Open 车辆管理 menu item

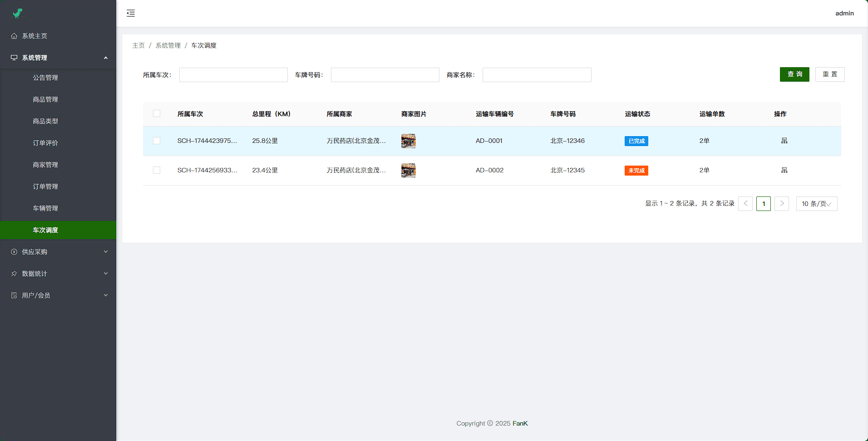(45, 208)
